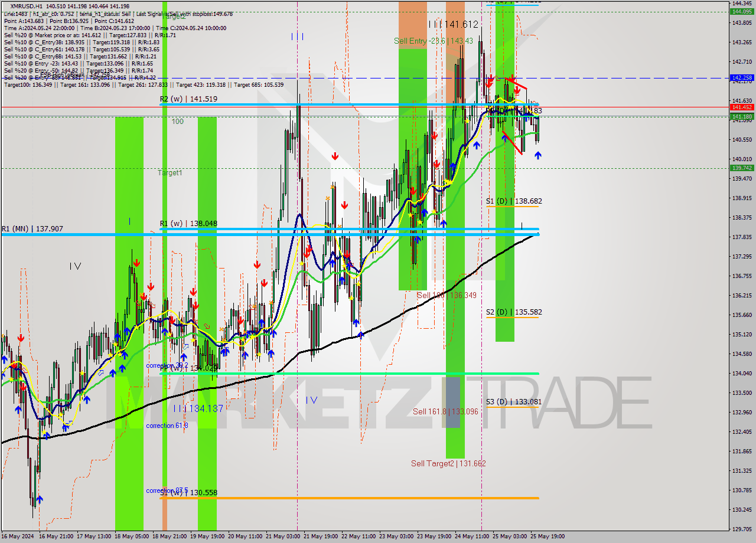Select the green Target2 label near top

tap(174, 17)
